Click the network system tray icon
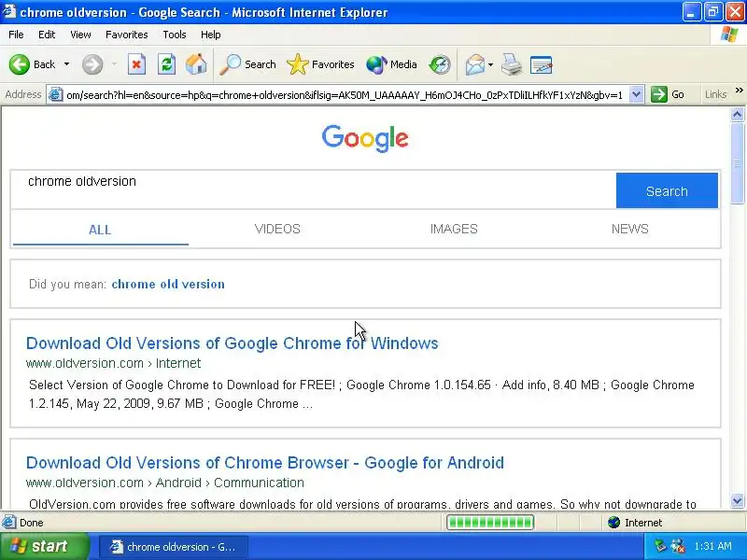 point(660,546)
